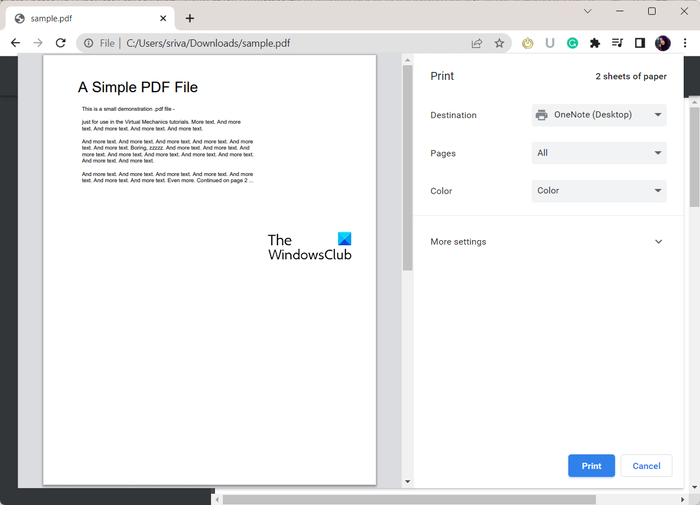700x505 pixels.
Task: Click the 'Pages' label
Action: pos(443,153)
